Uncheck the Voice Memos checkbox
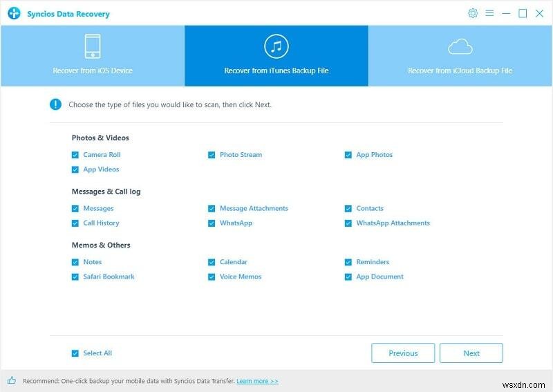This screenshot has width=553, height=392. (212, 277)
